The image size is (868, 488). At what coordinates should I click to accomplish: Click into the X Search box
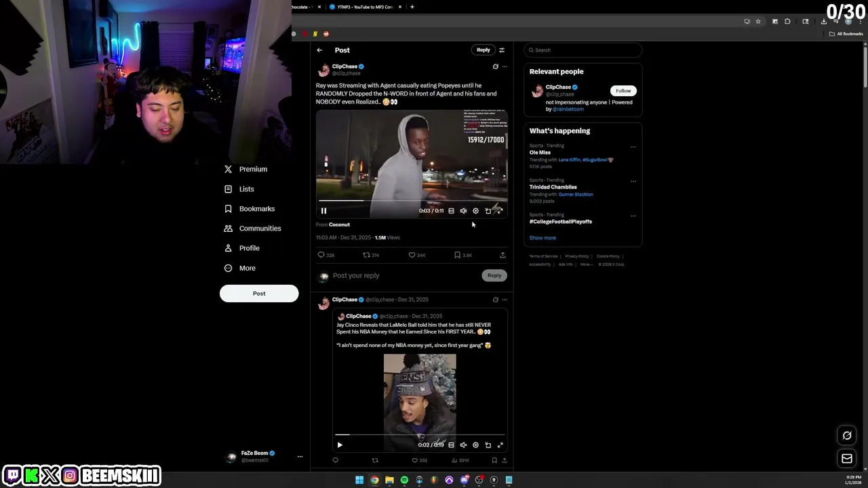(583, 50)
